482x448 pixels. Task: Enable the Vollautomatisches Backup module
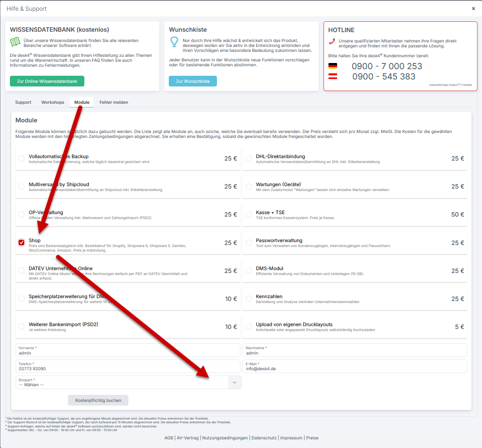tap(21, 159)
